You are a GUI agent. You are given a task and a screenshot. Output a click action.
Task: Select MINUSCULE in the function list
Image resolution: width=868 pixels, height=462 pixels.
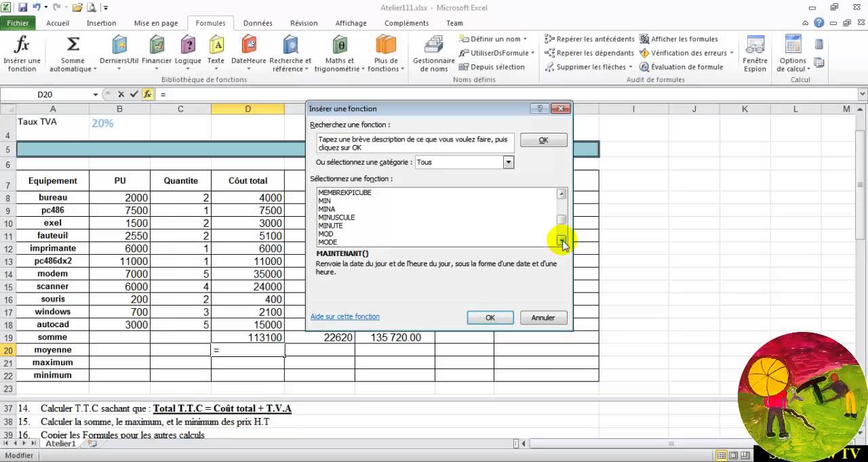(x=336, y=217)
